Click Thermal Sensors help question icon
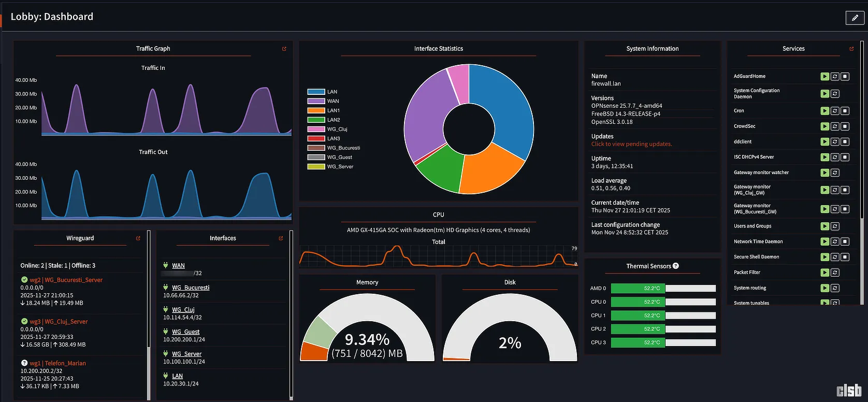Viewport: 868px width, 402px height. click(x=676, y=266)
